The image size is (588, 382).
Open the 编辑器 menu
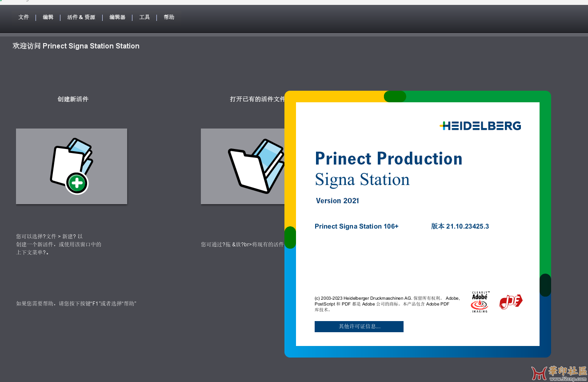(117, 17)
